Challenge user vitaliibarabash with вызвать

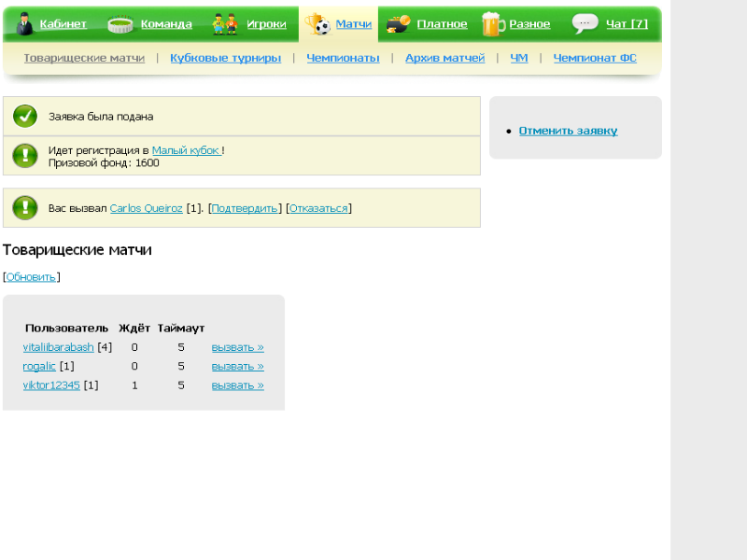point(237,347)
